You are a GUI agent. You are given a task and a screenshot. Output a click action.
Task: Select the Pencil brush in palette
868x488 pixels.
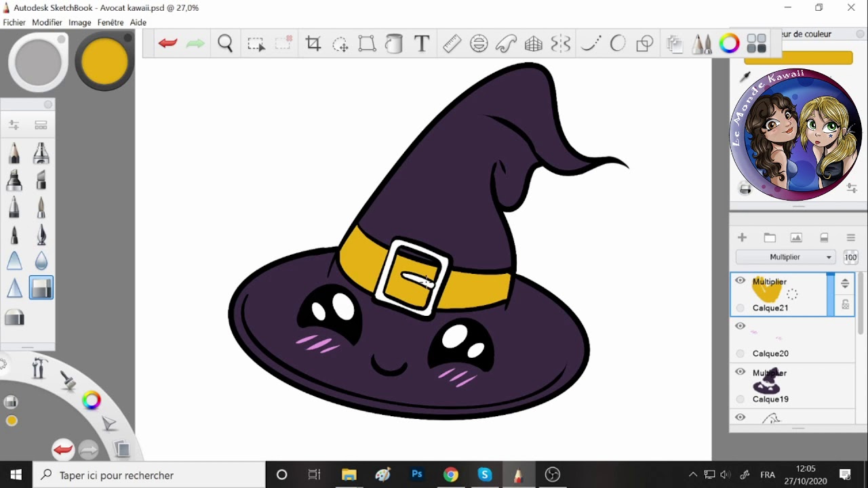pos(14,153)
